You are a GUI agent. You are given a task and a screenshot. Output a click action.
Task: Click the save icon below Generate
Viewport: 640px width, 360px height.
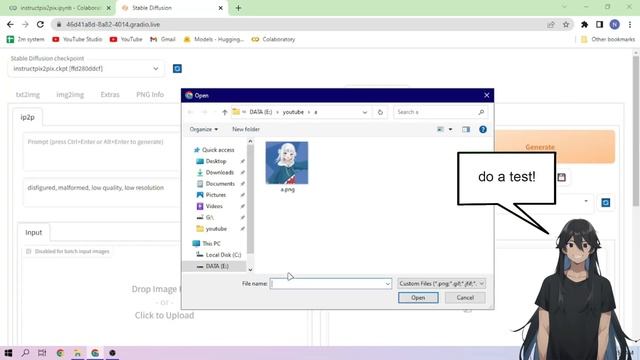(x=562, y=177)
